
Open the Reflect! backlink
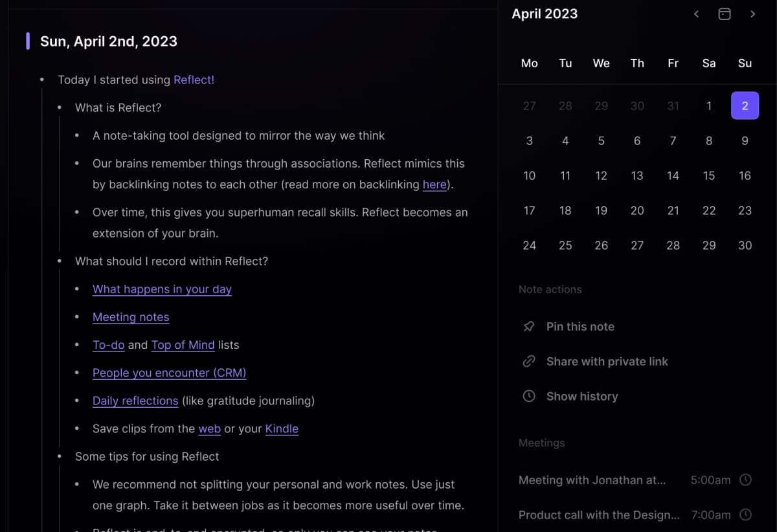pyautogui.click(x=194, y=80)
